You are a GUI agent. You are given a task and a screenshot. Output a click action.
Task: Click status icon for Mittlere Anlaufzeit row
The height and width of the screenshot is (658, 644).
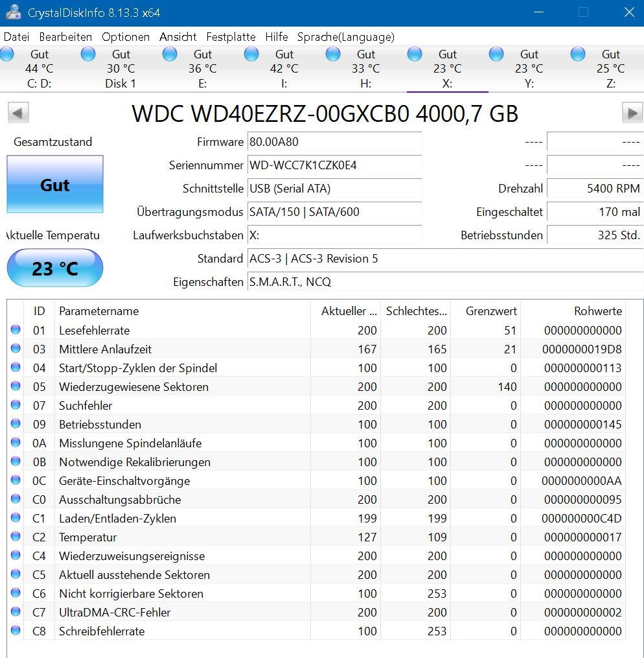(16, 348)
